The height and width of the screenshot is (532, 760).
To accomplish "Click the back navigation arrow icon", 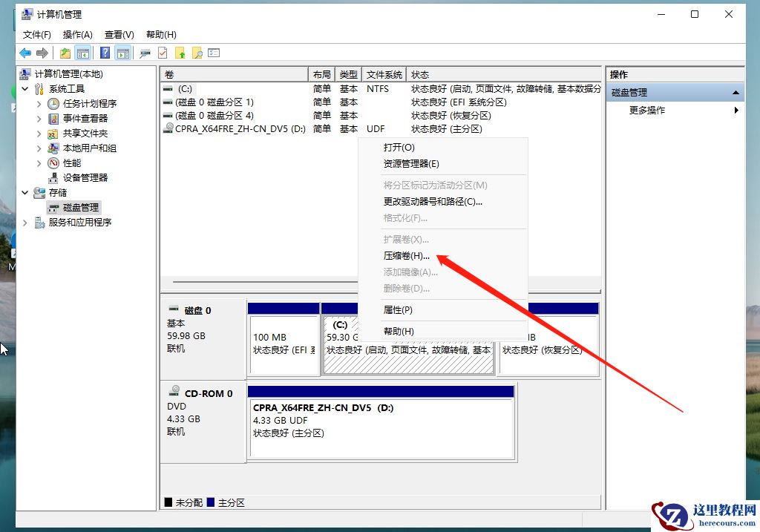I will (24, 53).
